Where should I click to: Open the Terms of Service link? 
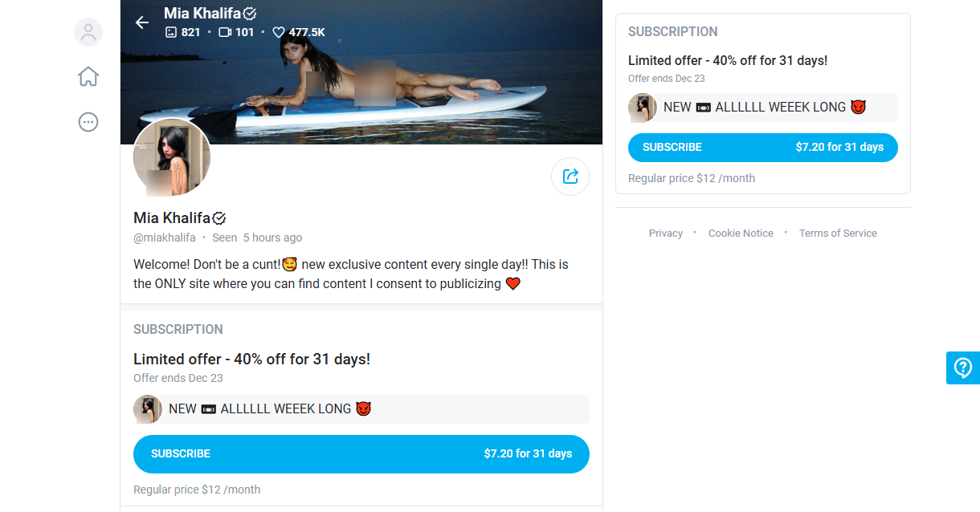point(838,234)
